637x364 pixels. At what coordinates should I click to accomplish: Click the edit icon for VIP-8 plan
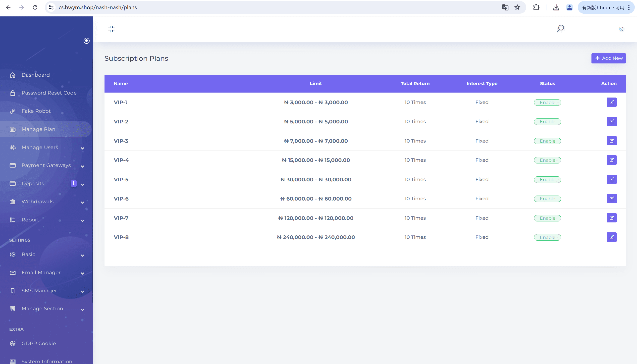pos(611,237)
